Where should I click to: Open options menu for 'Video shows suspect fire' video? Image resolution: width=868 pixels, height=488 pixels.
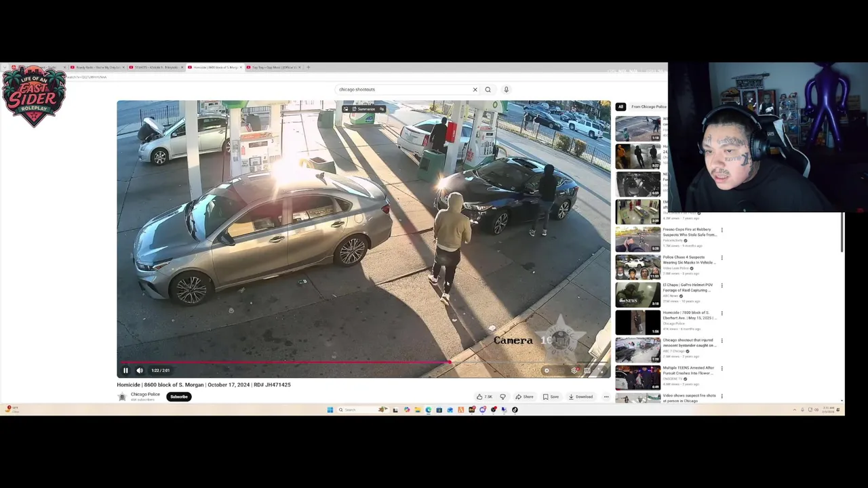coord(722,396)
